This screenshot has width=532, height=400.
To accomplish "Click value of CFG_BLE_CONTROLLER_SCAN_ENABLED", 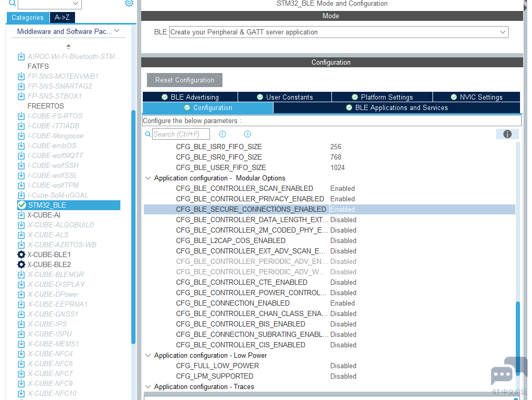I will pos(342,188).
